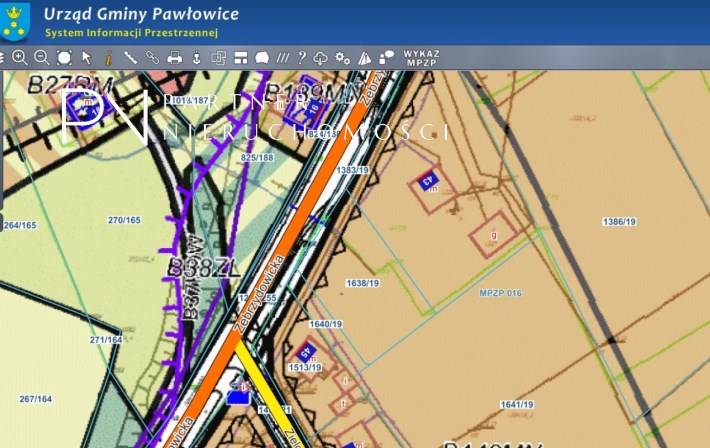Click the anchor download icon
This screenshot has height=448, width=710.
(x=197, y=58)
